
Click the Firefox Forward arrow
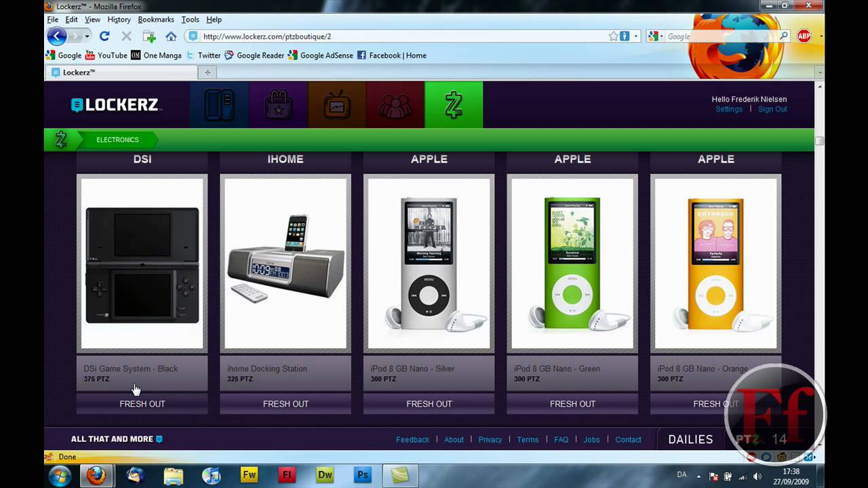[75, 37]
